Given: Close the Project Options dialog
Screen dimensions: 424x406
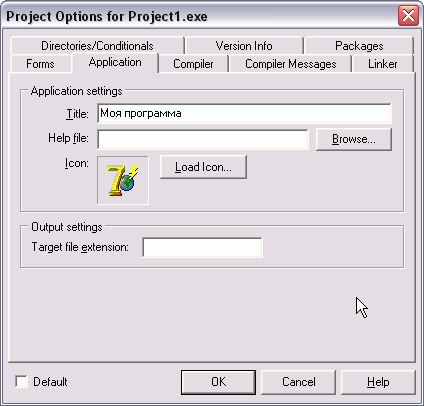Looking at the screenshot, I should 408,15.
